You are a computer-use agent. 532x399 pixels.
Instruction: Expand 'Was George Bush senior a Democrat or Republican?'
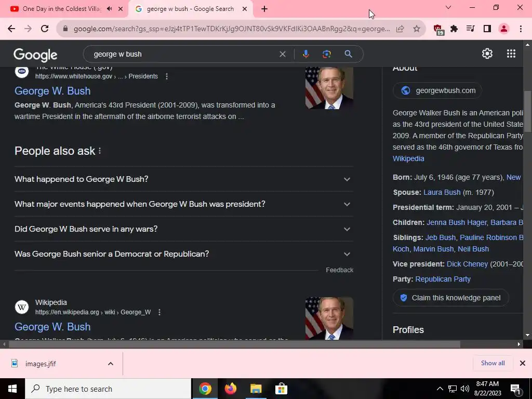184,254
